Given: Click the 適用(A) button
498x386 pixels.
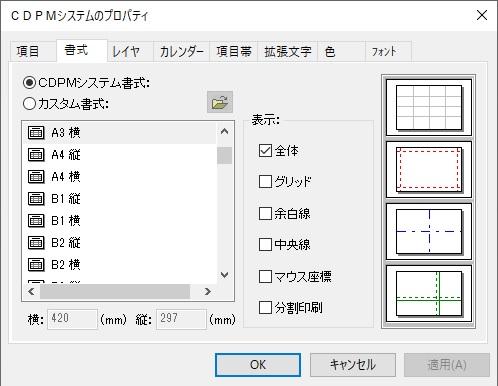Looking at the screenshot, I should (447, 365).
